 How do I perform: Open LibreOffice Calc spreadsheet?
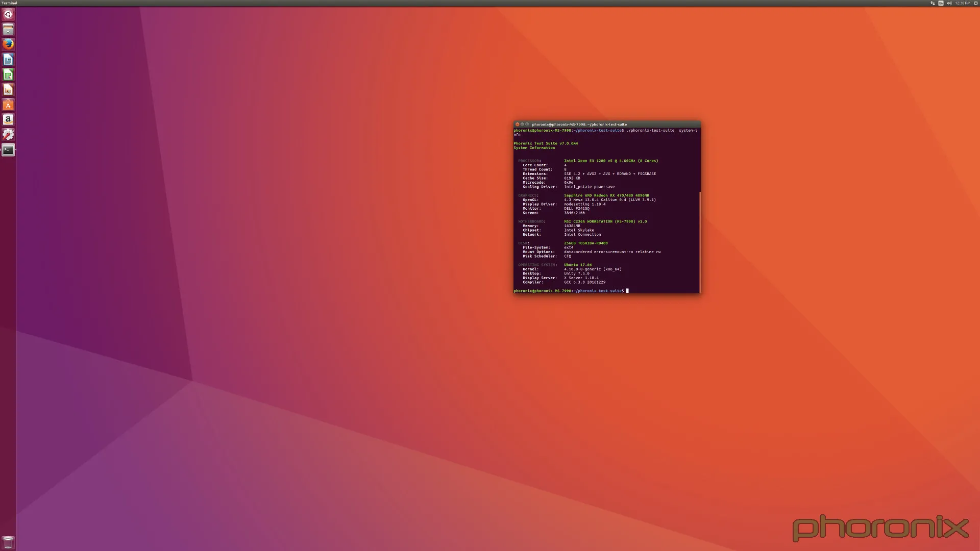click(x=8, y=75)
